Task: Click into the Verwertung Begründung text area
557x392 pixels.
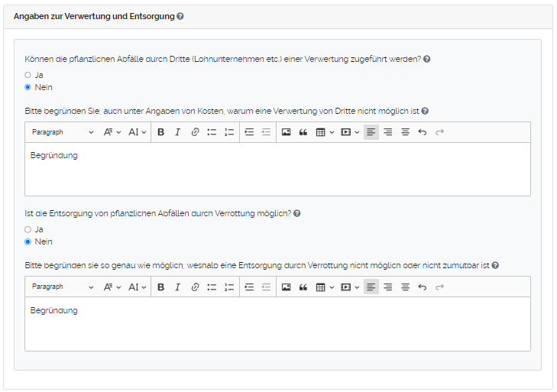Action: [x=277, y=172]
